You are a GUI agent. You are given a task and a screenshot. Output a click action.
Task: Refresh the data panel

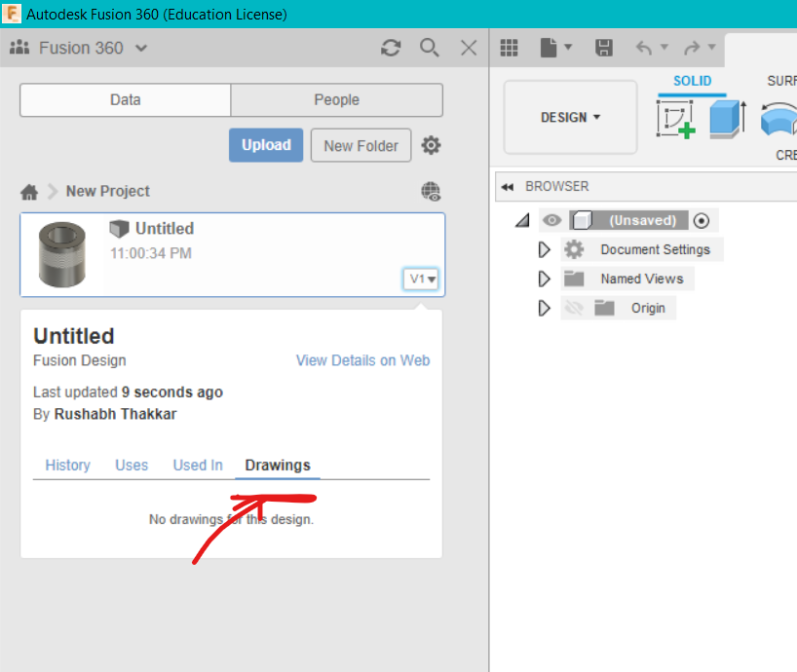(x=391, y=48)
